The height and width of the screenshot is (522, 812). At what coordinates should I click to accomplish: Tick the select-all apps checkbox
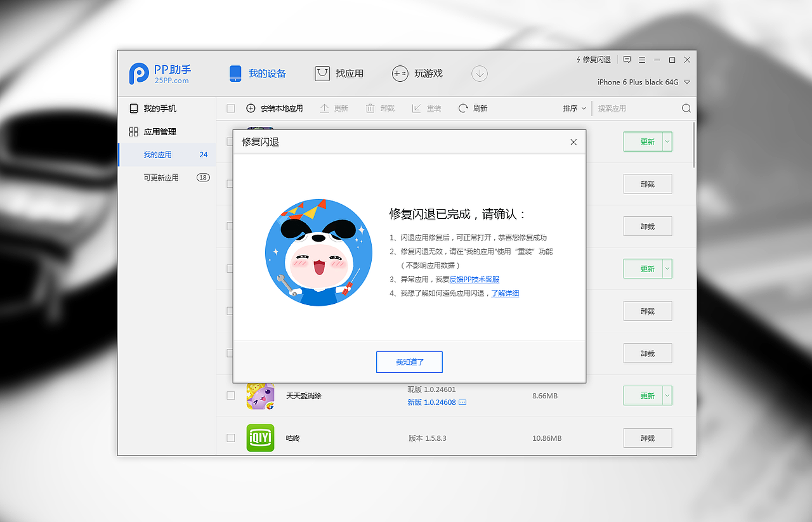(x=231, y=108)
